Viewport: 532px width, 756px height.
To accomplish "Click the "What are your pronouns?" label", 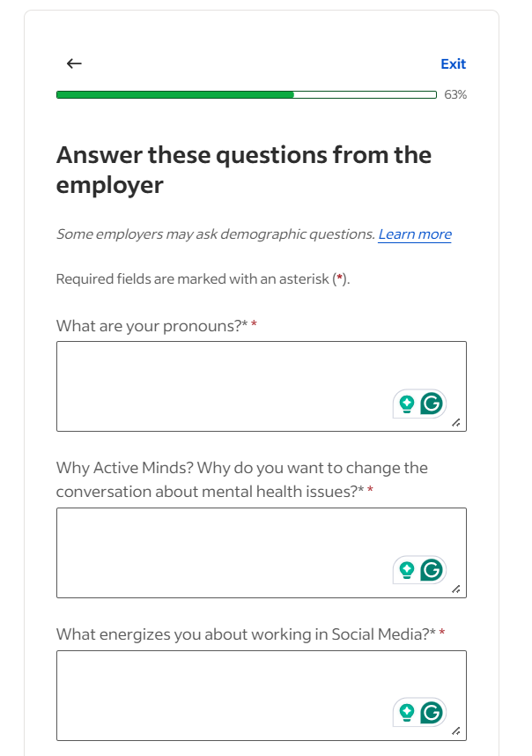I will 150,326.
